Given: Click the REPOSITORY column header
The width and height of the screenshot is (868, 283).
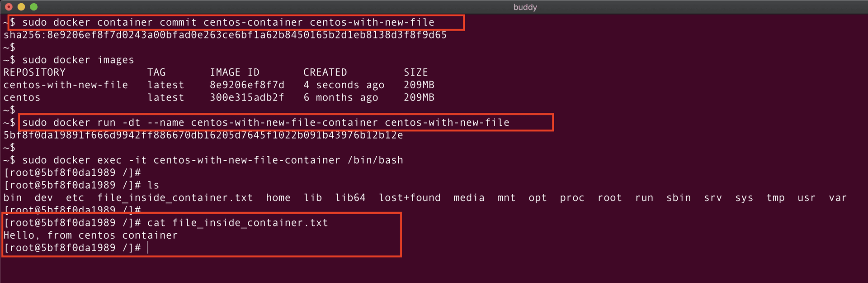Looking at the screenshot, I should [34, 72].
